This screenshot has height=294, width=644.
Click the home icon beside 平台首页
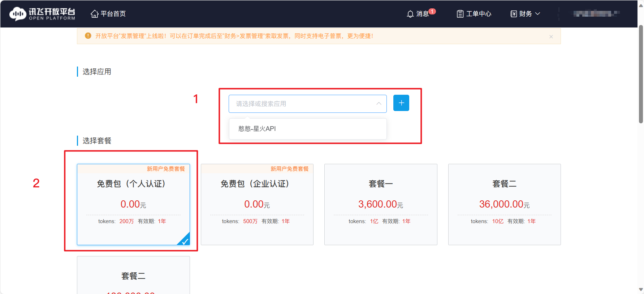[95, 14]
